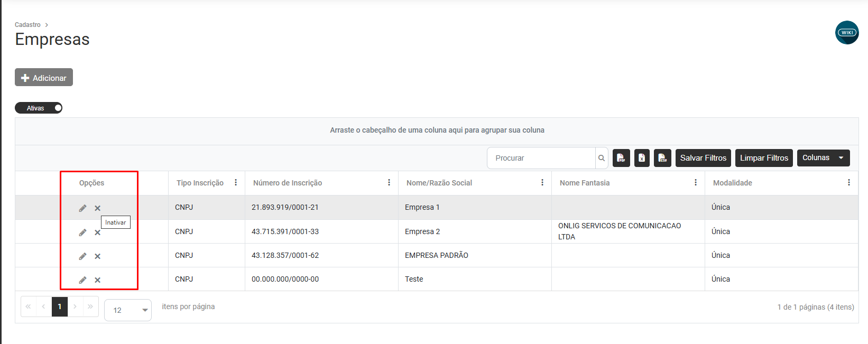
Task: Go to page 1 in pagination
Action: tap(60, 306)
